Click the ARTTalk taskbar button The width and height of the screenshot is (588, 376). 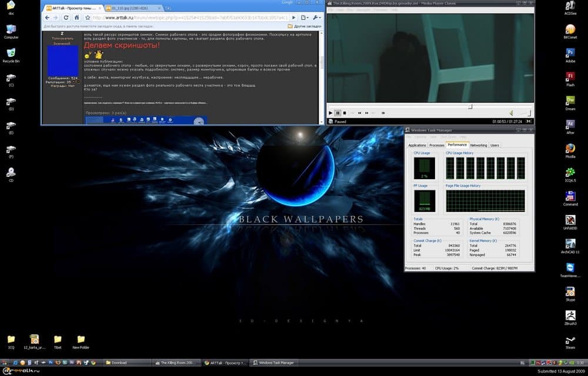(225, 362)
